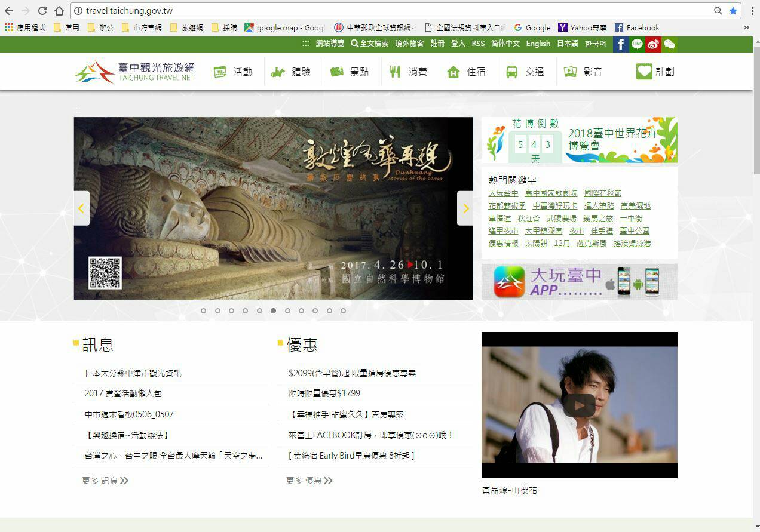Click the Taichung Travel Net logo
The image size is (760, 532).
click(135, 72)
